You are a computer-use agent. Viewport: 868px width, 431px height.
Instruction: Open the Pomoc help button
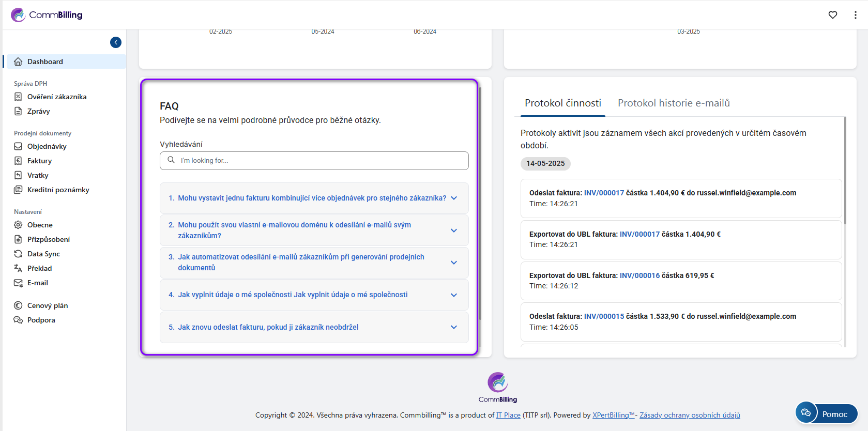tap(826, 413)
